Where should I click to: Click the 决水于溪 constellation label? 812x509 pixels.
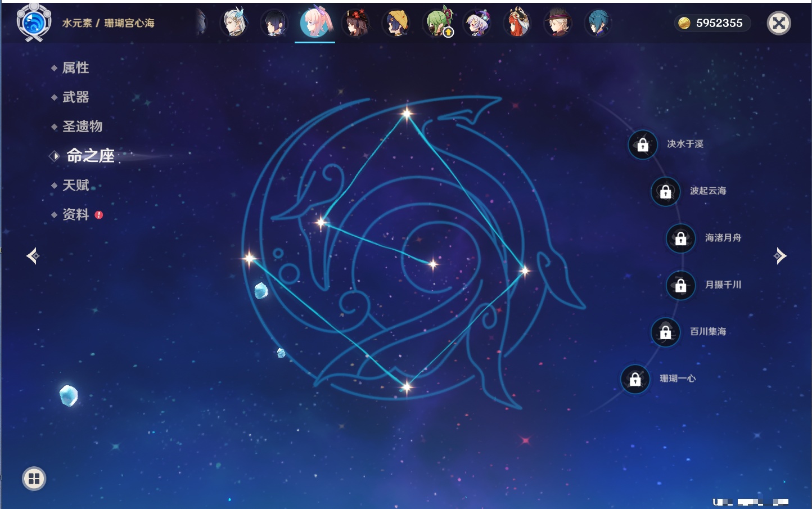click(x=685, y=144)
